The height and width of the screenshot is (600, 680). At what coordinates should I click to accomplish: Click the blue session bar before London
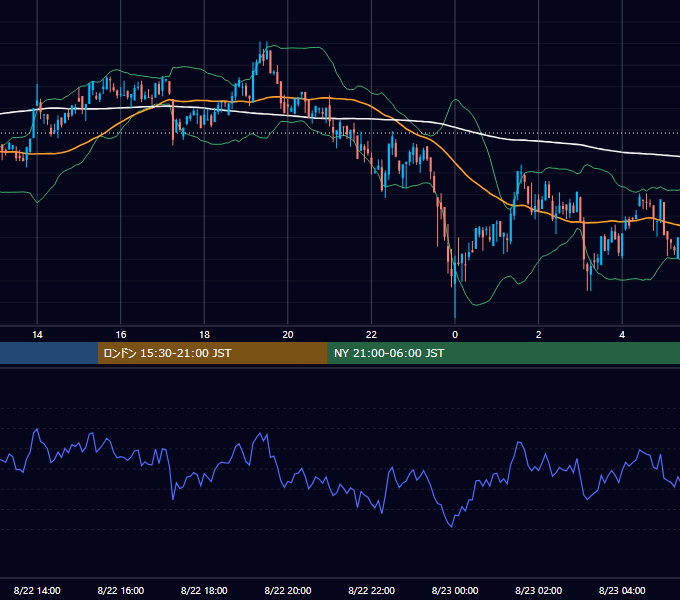pyautogui.click(x=49, y=353)
